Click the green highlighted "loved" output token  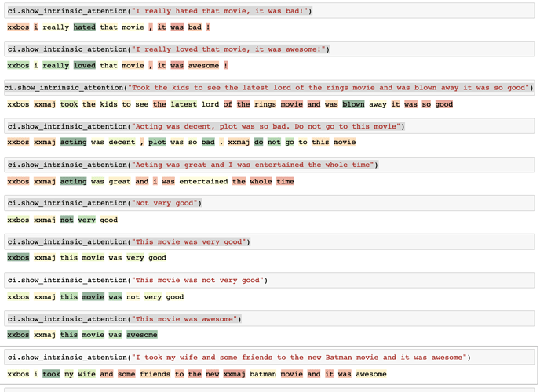pos(84,66)
